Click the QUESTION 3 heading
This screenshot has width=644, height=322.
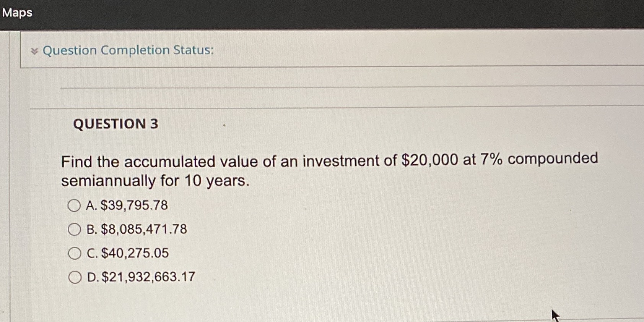[117, 124]
